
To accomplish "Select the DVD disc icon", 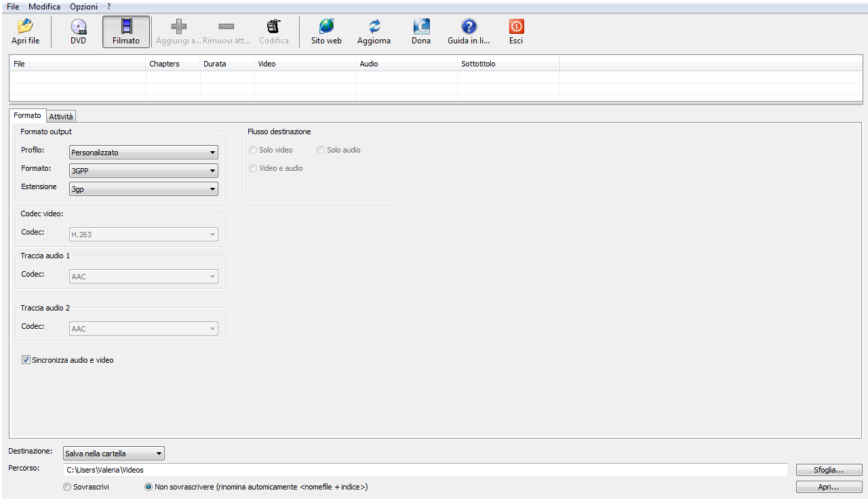I will coord(79,26).
